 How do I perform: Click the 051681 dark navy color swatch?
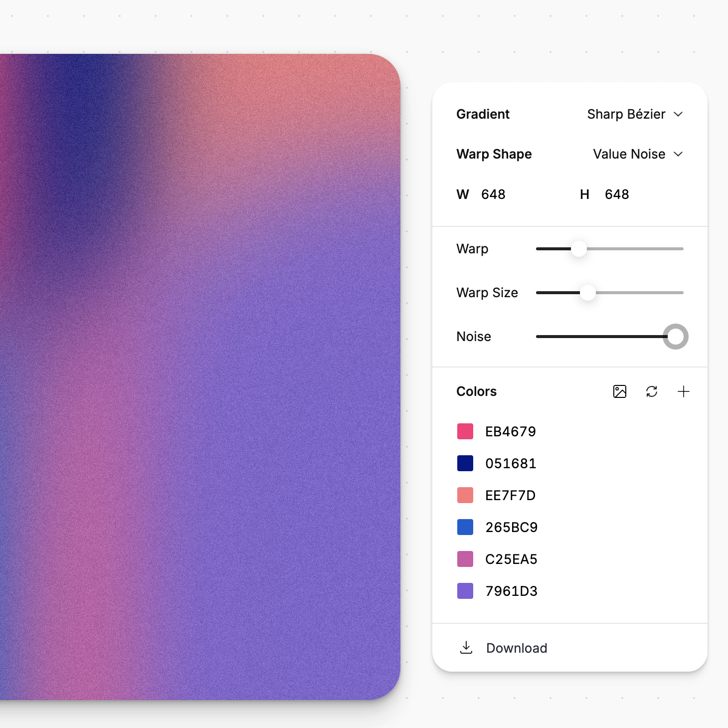coord(465,463)
